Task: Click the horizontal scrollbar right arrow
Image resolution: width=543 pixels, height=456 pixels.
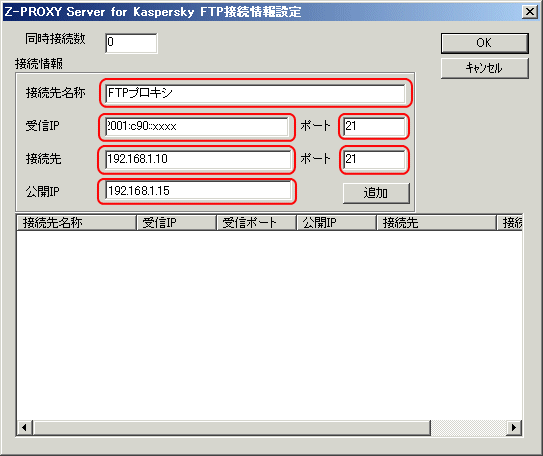Action: 514,428
